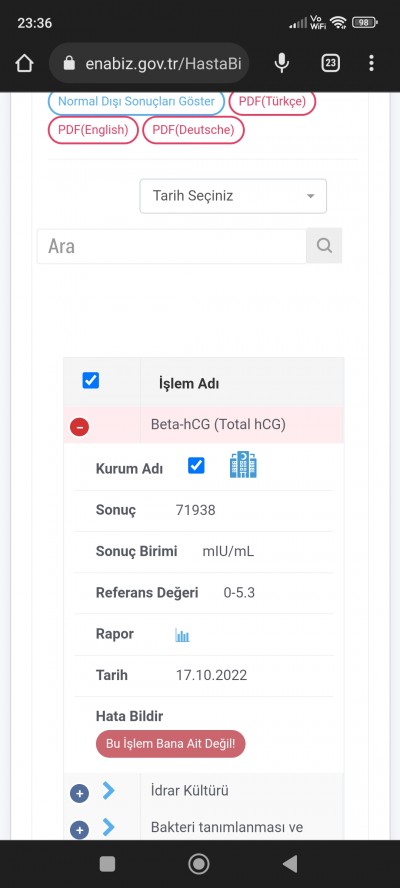400x888 pixels.
Task: Tap the Android recent apps square button
Action: click(107, 864)
